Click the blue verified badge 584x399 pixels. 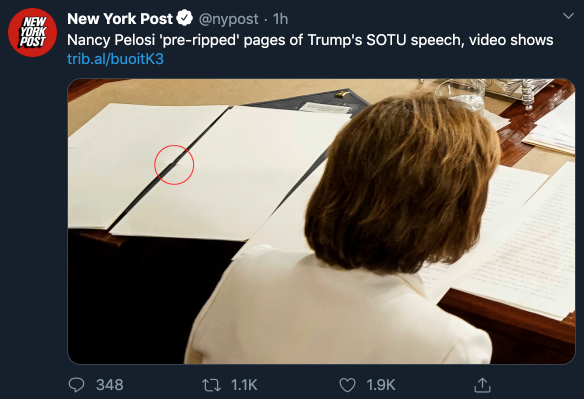[x=184, y=18]
